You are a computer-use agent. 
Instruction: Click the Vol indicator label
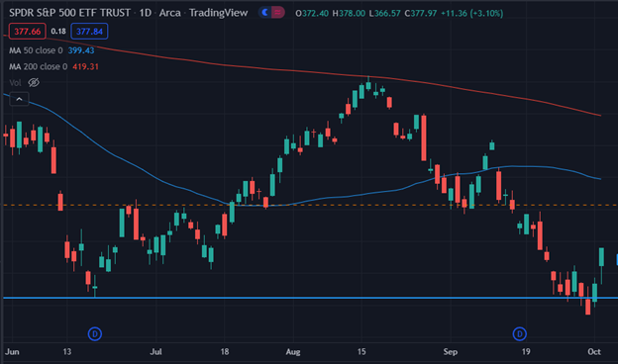15,83
